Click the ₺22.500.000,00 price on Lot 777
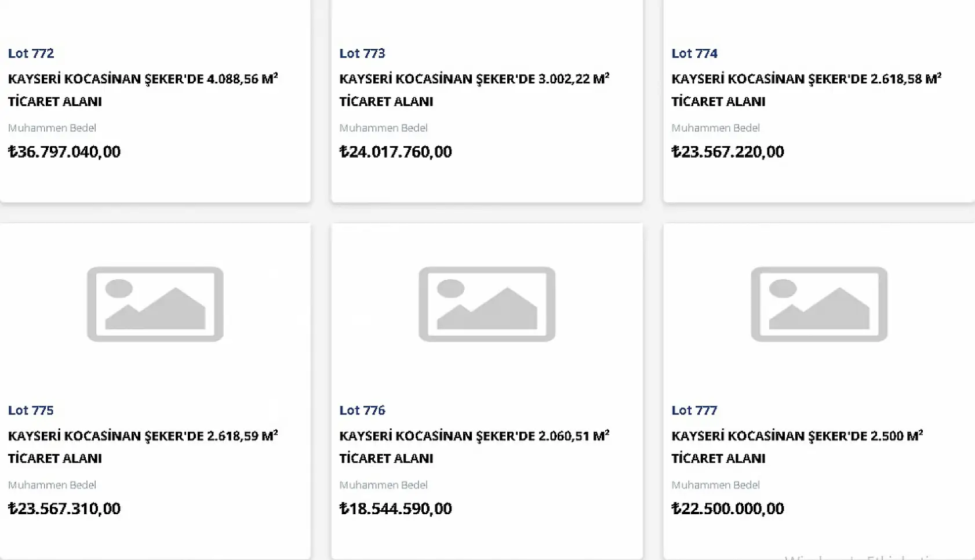This screenshot has height=560, width=975. [727, 509]
